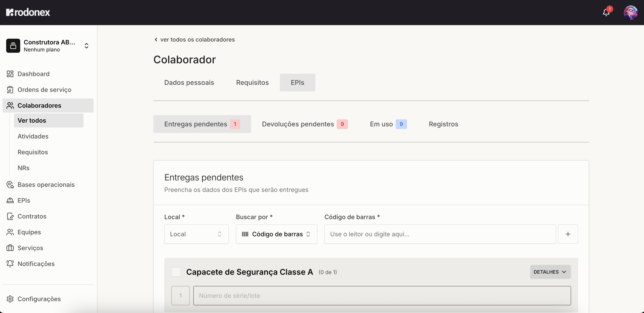Expand DETALHES for the capacete item
The height and width of the screenshot is (313, 644).
point(550,272)
